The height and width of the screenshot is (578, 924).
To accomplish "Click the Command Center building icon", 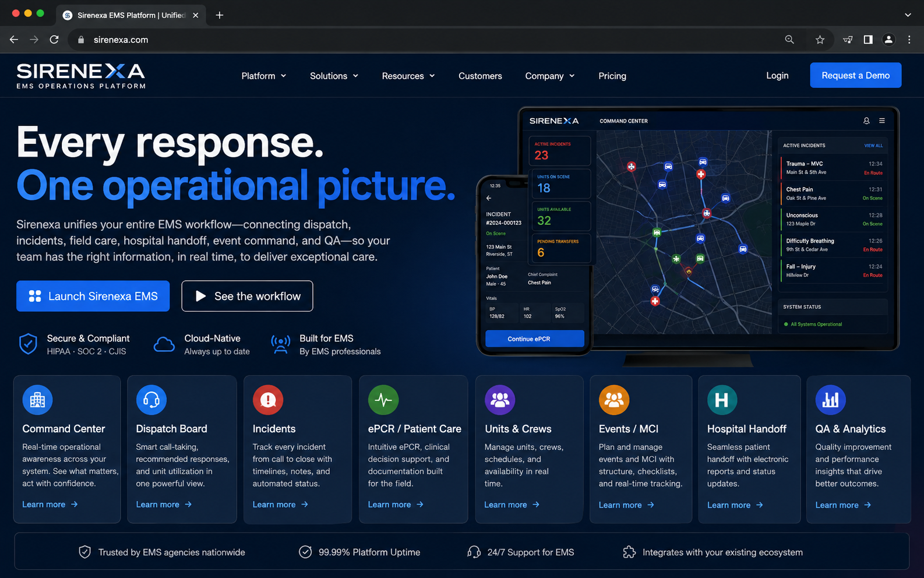I will click(37, 400).
